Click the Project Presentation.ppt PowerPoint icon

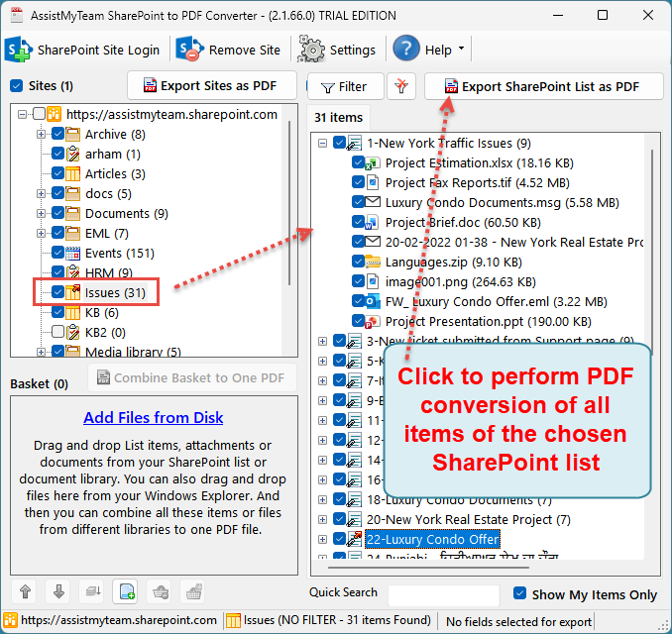372,322
